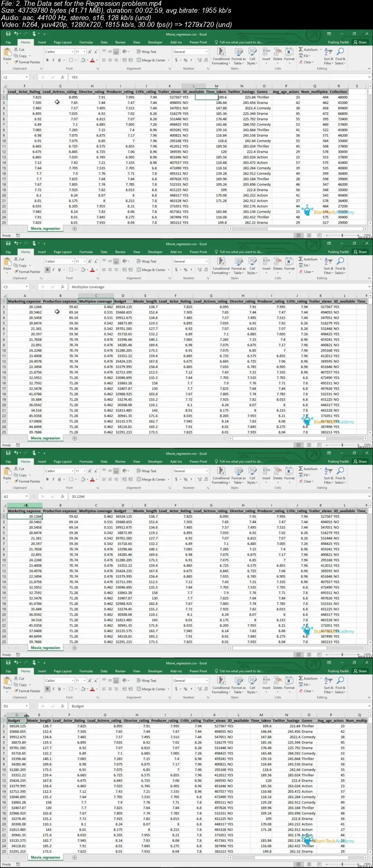The width and height of the screenshot is (373, 868).
Task: Toggle Italic in the L2 Excel window
Action: pos(53,60)
